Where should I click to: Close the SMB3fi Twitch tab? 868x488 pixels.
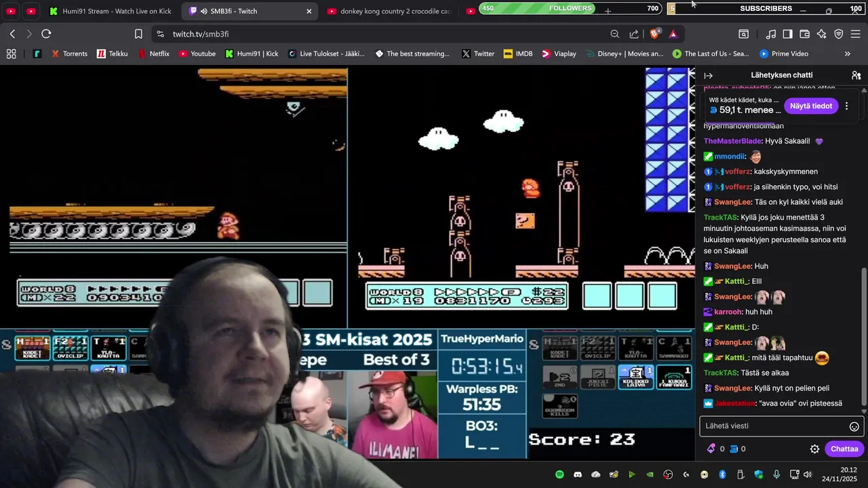click(309, 11)
